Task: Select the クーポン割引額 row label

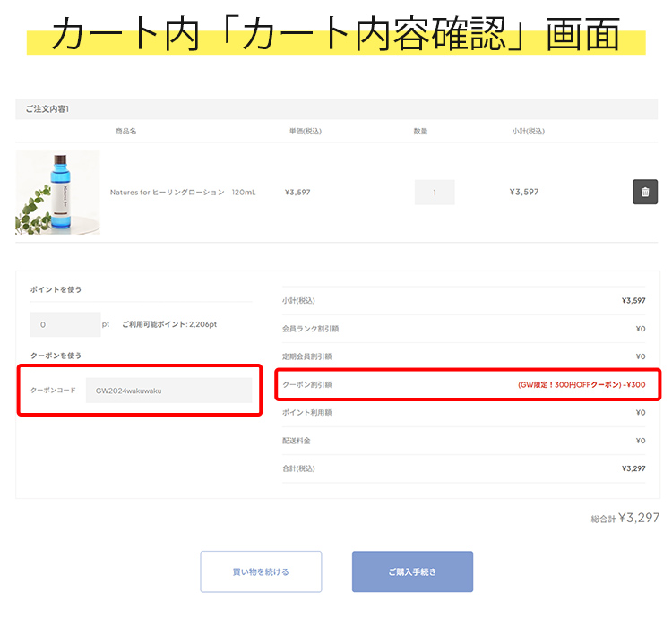Action: pyautogui.click(x=306, y=385)
